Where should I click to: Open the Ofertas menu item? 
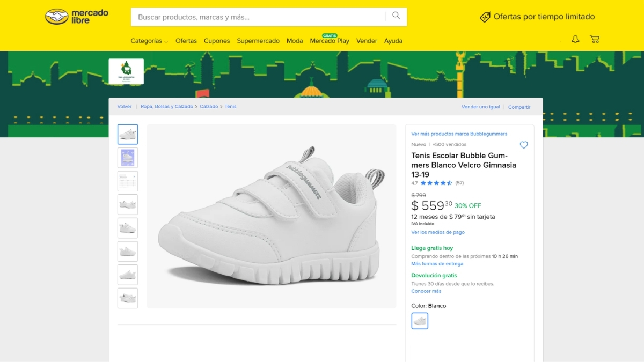click(186, 41)
